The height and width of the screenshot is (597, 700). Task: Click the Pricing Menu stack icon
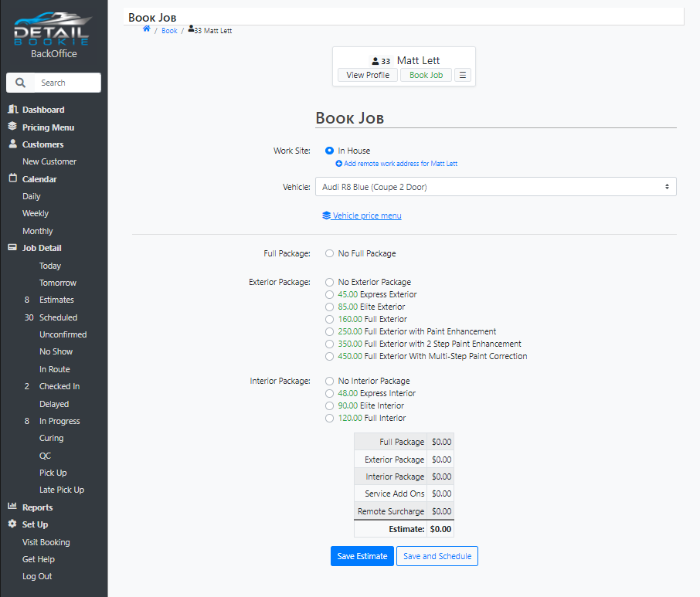click(x=12, y=127)
